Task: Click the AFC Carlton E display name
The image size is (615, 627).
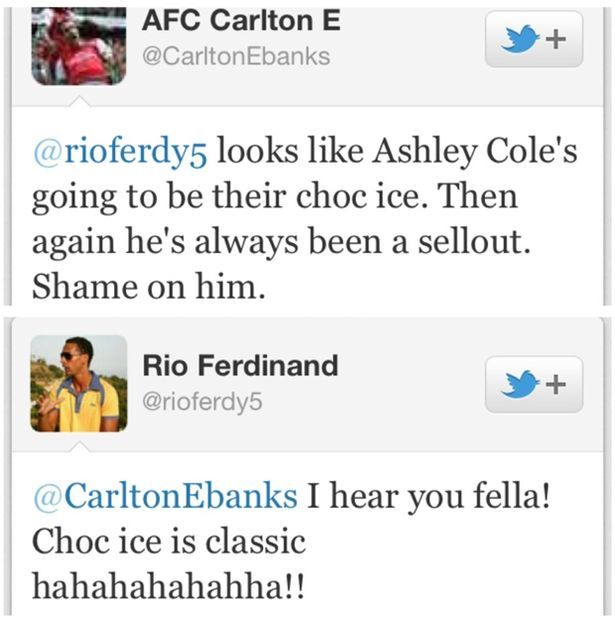Action: (242, 18)
